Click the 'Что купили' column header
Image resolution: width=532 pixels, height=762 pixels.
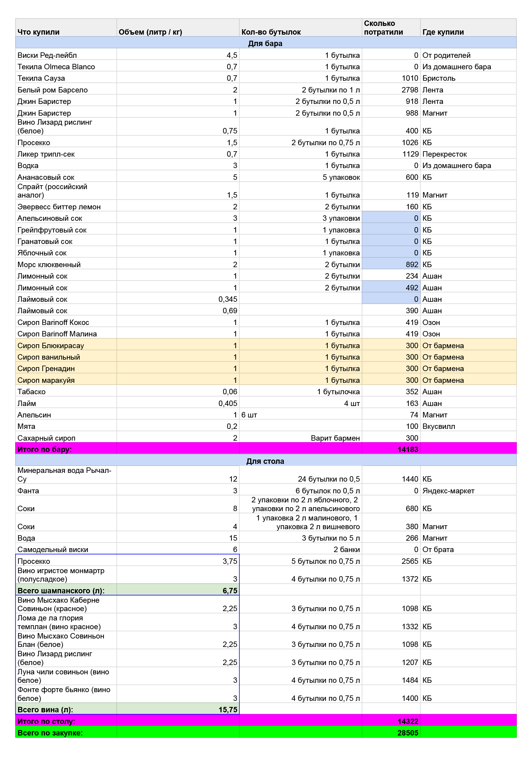click(66, 27)
